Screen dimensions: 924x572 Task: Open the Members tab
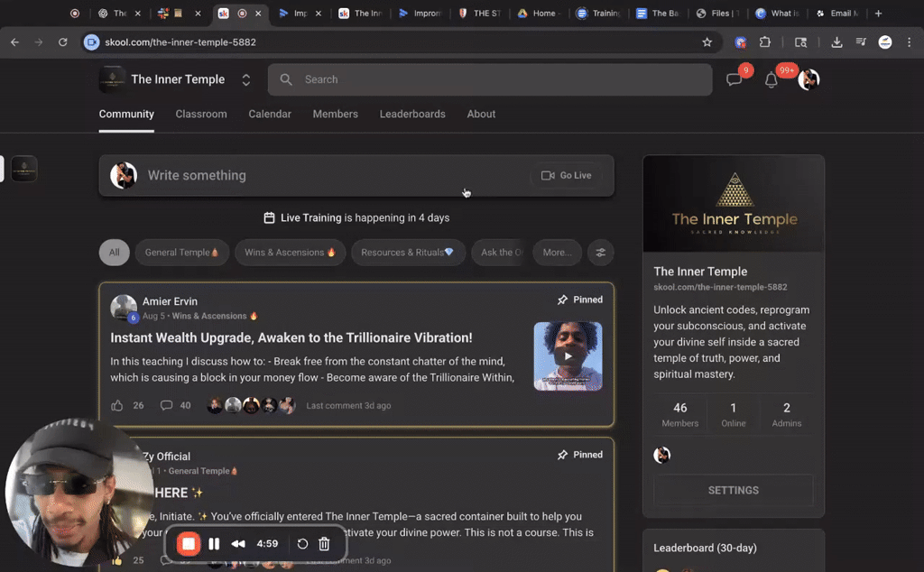click(x=336, y=115)
